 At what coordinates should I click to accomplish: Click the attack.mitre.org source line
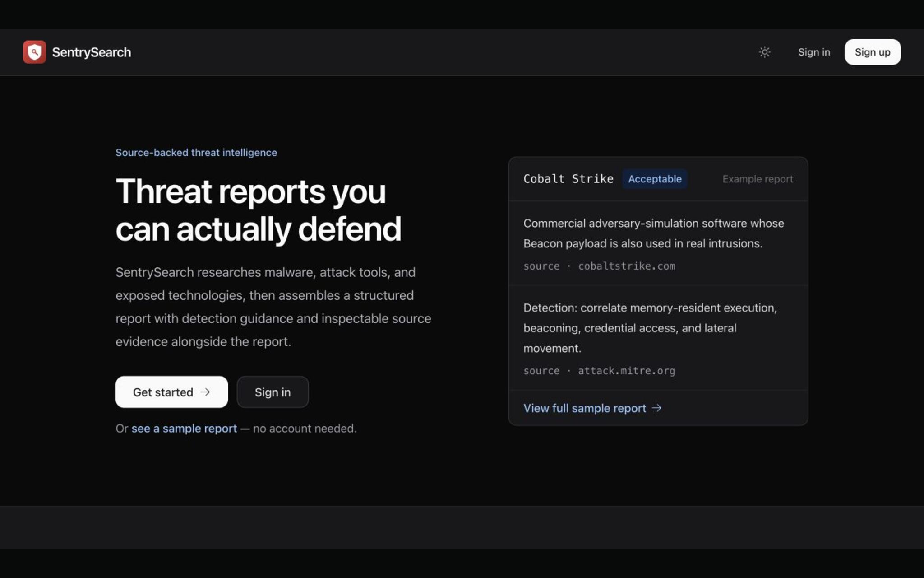599,371
